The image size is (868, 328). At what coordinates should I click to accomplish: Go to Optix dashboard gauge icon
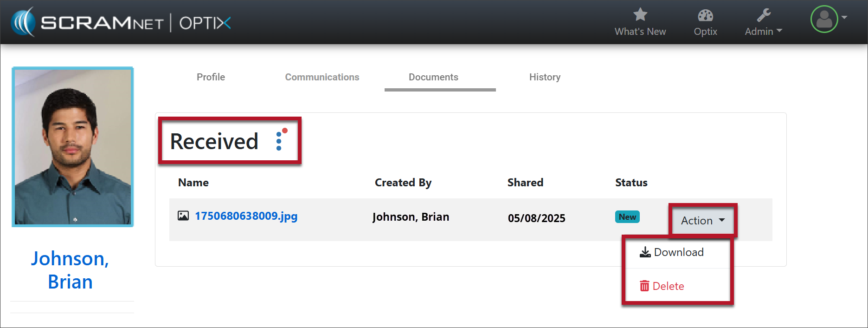point(705,15)
